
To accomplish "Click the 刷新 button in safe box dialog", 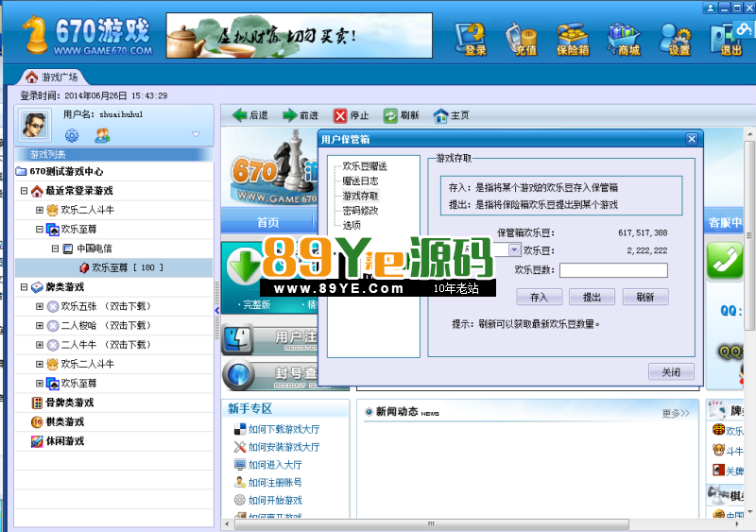I will 645,297.
